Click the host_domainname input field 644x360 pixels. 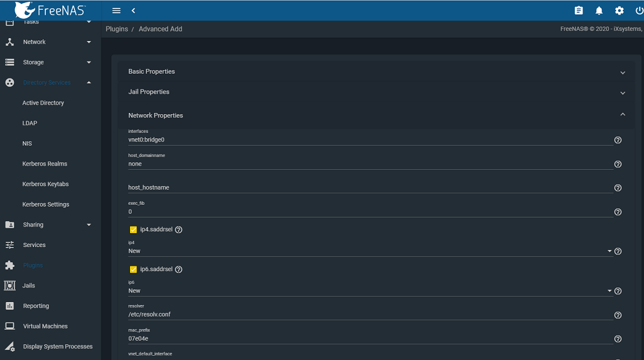click(x=370, y=164)
